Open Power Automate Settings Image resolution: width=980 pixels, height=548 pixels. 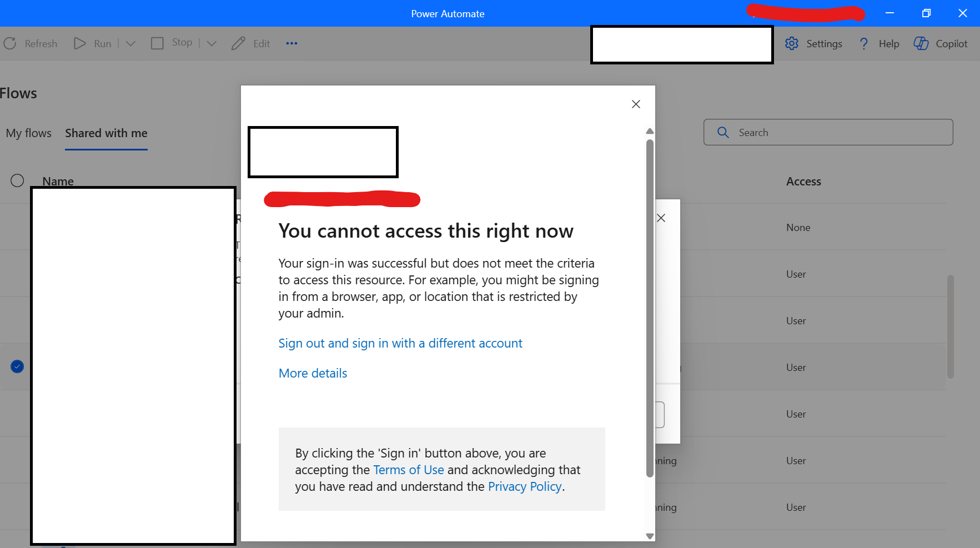tap(792, 43)
